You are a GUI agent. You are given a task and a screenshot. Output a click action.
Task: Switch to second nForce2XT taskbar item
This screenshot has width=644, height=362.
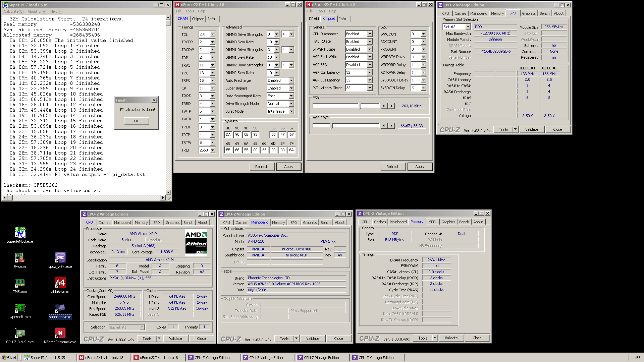pos(159,358)
